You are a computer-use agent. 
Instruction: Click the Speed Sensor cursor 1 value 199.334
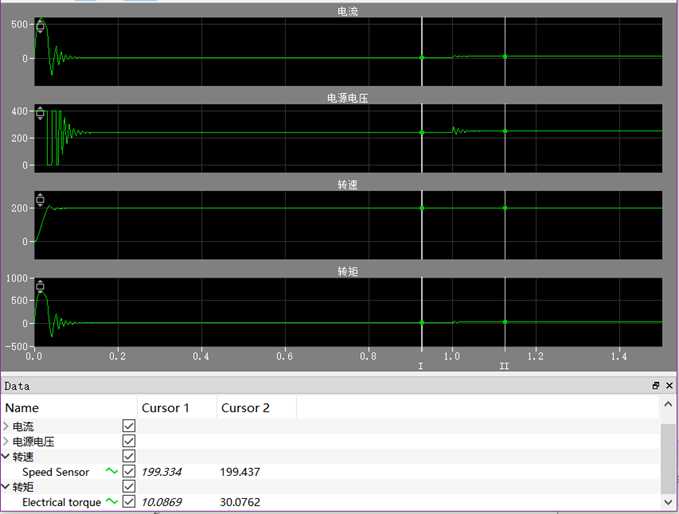[x=162, y=472]
